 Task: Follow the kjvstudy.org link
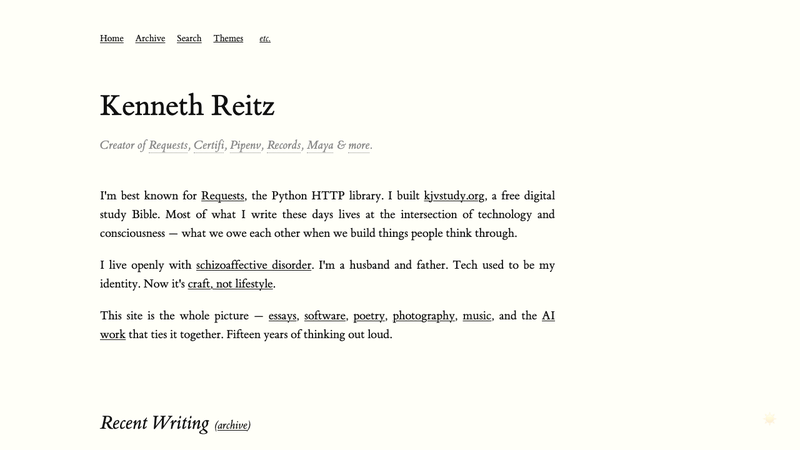coord(454,196)
